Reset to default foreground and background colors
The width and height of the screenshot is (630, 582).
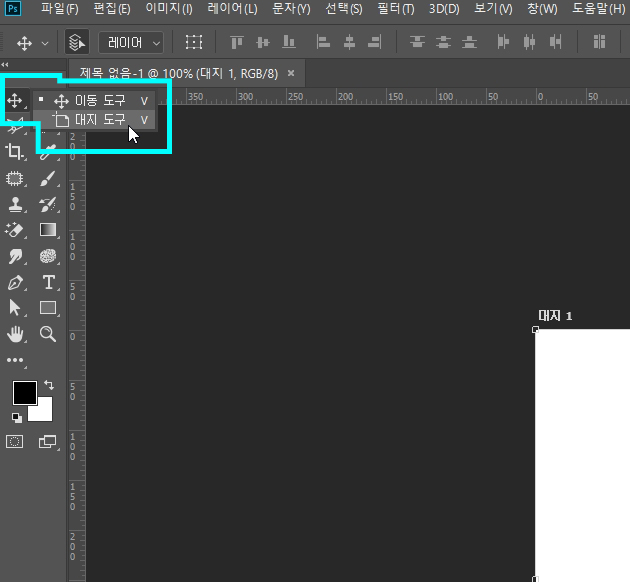click(17, 418)
